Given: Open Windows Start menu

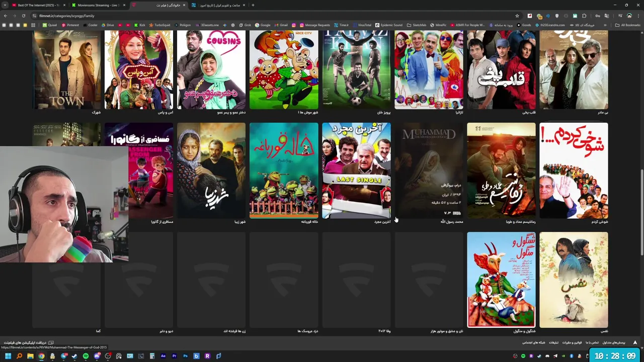Looking at the screenshot, I should [x=8, y=356].
